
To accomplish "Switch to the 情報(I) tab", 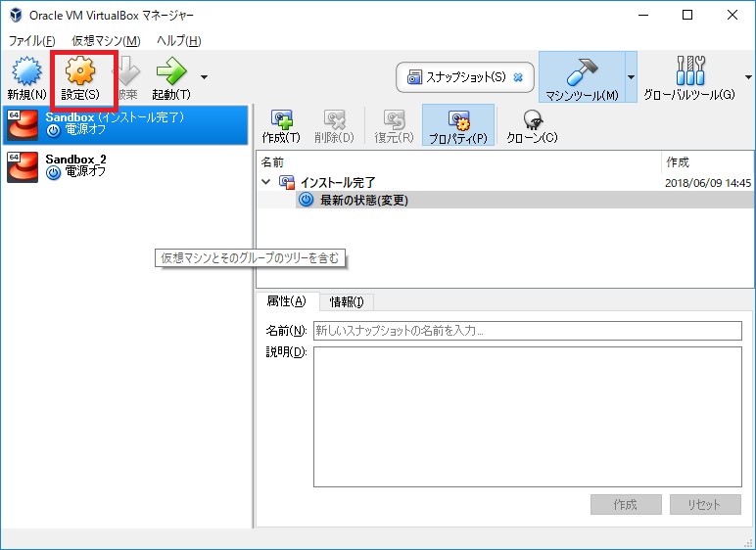I will click(x=347, y=302).
